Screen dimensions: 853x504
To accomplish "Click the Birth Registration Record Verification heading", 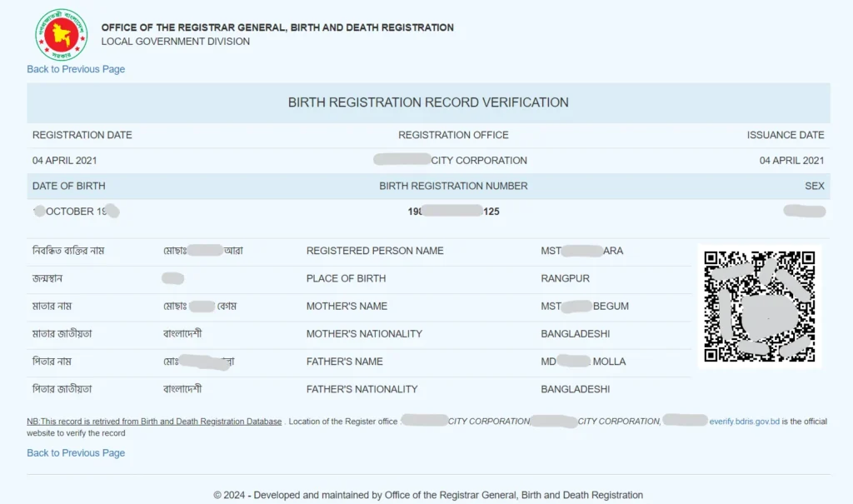I will [428, 102].
